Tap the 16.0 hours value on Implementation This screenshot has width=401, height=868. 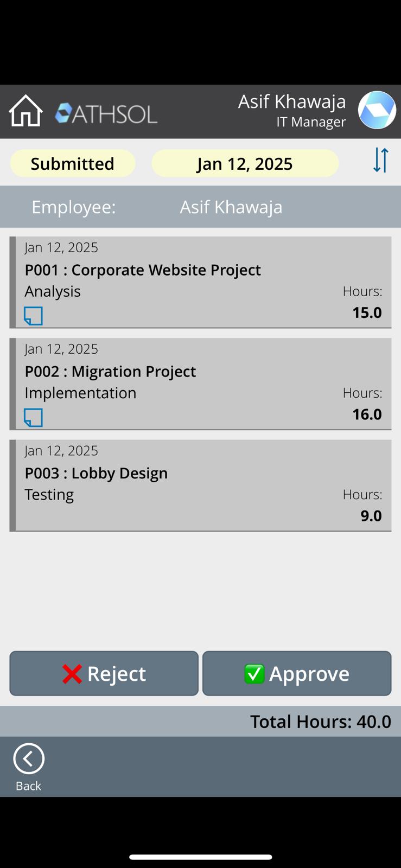pyautogui.click(x=367, y=414)
